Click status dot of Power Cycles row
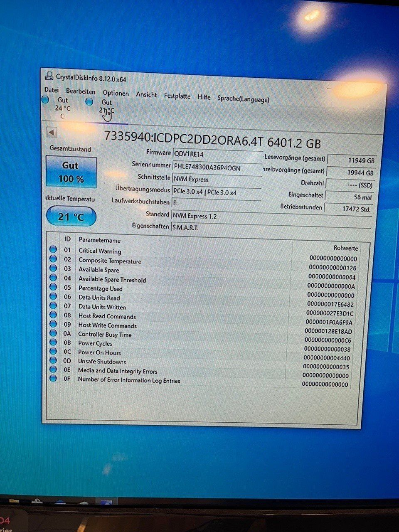This screenshot has width=399, height=532. click(53, 342)
